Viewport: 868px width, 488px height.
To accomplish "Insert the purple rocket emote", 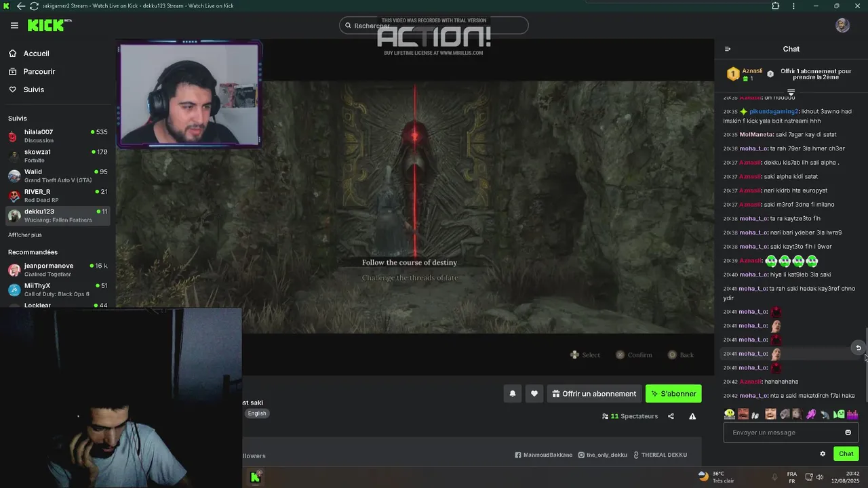I will point(811,414).
